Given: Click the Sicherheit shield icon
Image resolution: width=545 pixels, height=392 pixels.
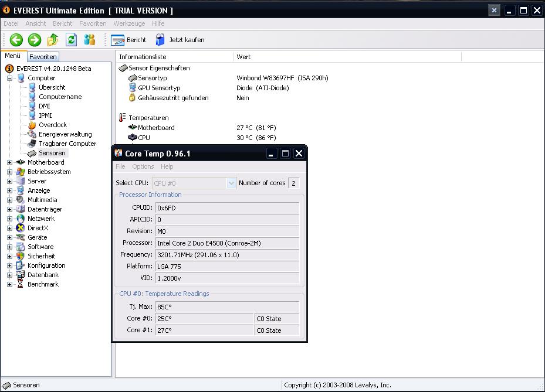Looking at the screenshot, I should pyautogui.click(x=21, y=256).
